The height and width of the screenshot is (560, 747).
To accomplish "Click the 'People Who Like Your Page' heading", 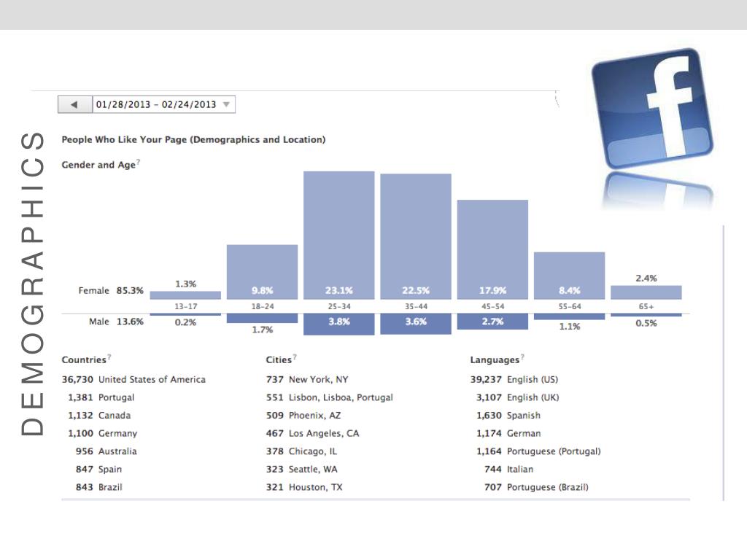I will [x=193, y=139].
